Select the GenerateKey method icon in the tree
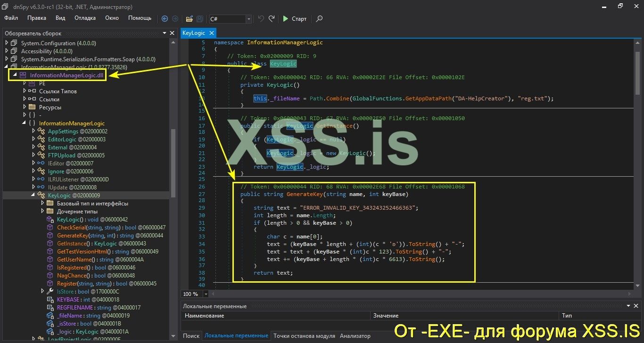Image resolution: width=644 pixels, height=343 pixels. point(50,236)
